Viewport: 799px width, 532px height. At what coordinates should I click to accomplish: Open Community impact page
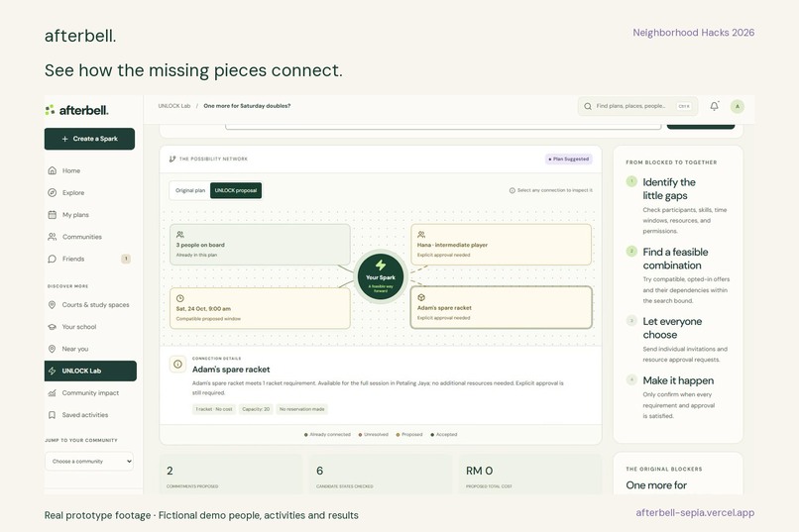(89, 393)
